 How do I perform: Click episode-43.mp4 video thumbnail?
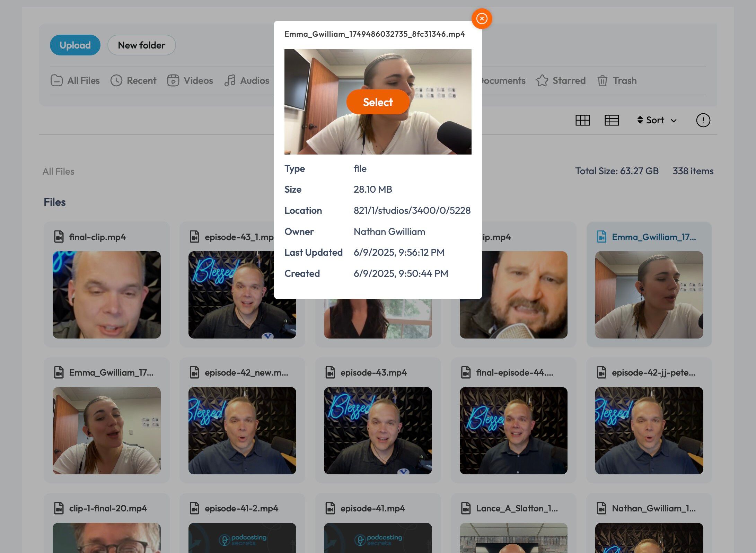378,430
